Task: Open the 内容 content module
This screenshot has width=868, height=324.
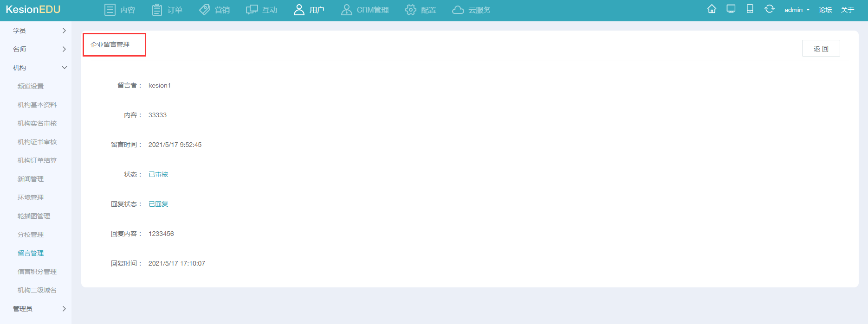Action: (x=120, y=10)
